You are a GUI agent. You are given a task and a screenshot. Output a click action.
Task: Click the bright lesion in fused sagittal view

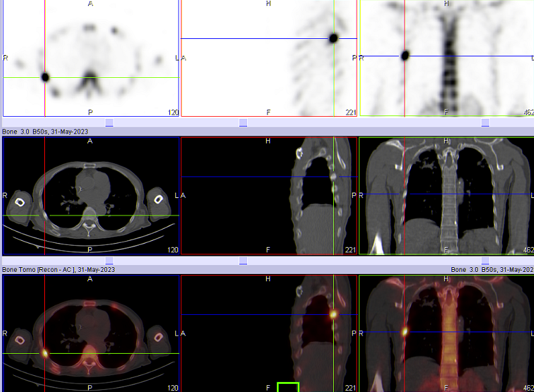[333, 313]
